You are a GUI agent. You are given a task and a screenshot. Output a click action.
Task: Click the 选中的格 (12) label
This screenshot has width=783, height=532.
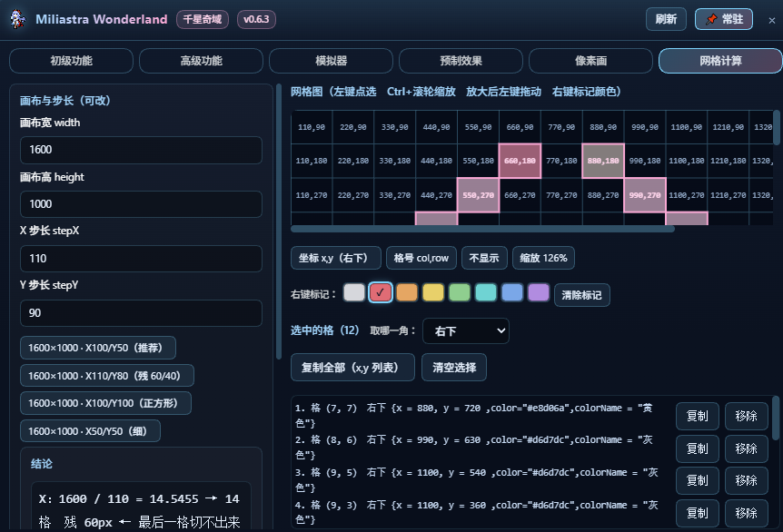coord(324,330)
